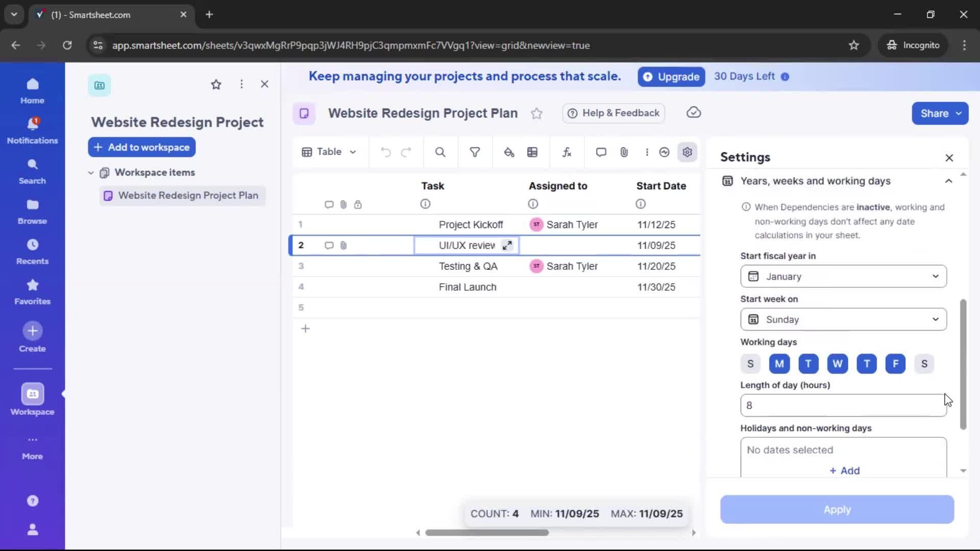Image resolution: width=980 pixels, height=551 pixels.
Task: Switch view using the Table dropdown
Action: coord(329,152)
